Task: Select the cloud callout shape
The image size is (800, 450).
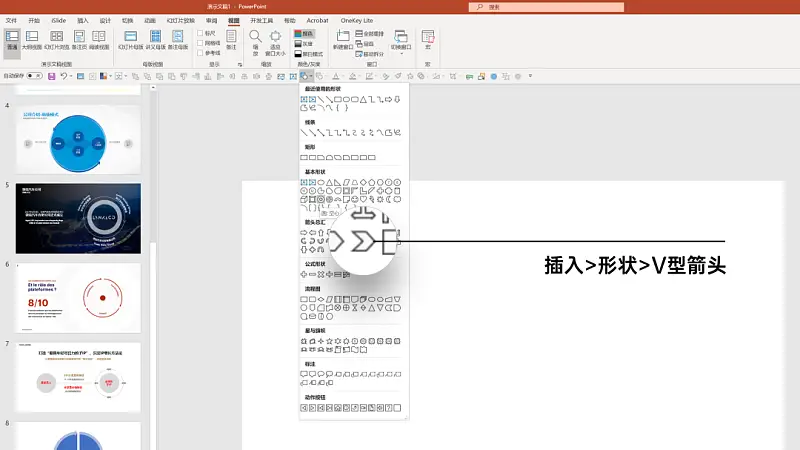Action: [329, 374]
